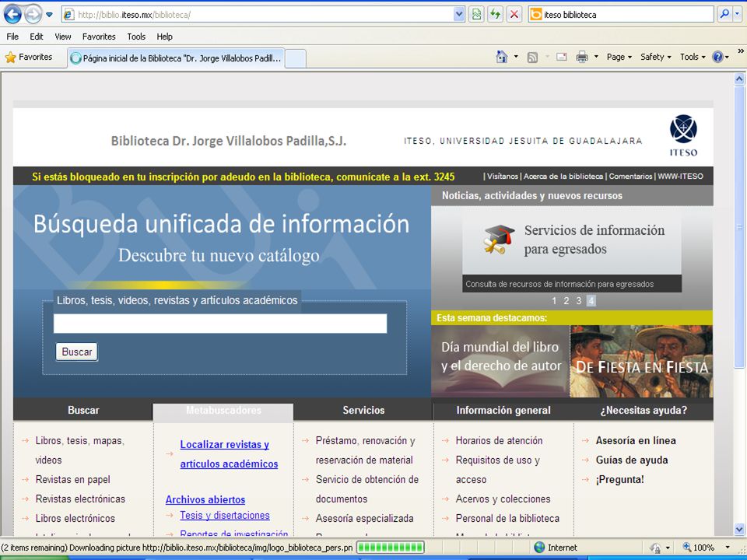Open the Tools menu in menu bar

click(136, 37)
